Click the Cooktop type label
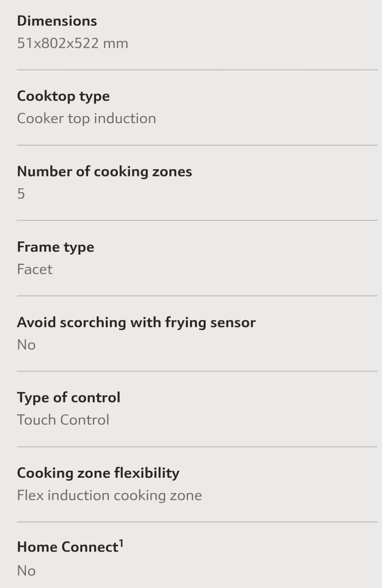Viewport: 382px width, 588px height. (x=63, y=96)
